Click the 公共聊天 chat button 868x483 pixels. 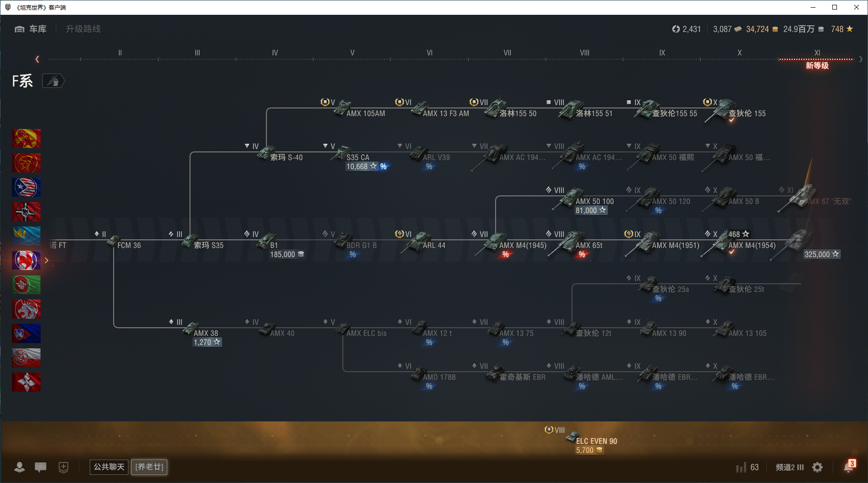pos(109,467)
